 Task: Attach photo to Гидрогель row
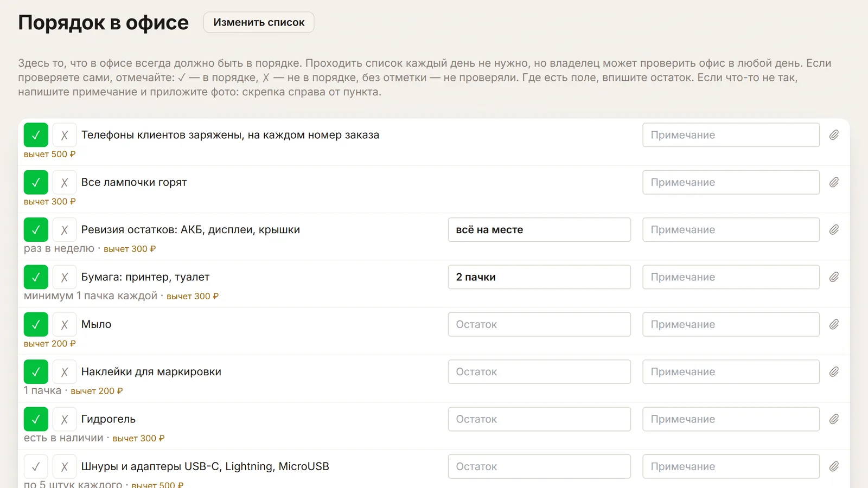834,419
